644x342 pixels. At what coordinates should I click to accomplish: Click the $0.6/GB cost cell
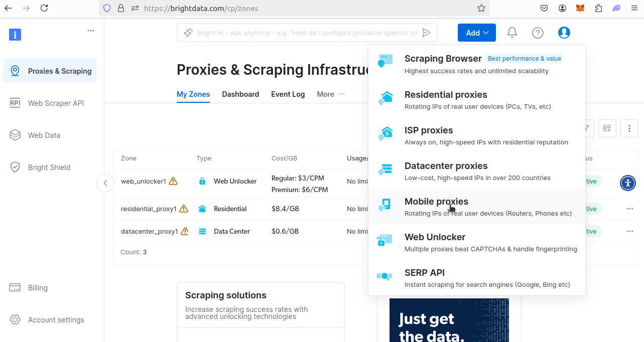tap(285, 231)
